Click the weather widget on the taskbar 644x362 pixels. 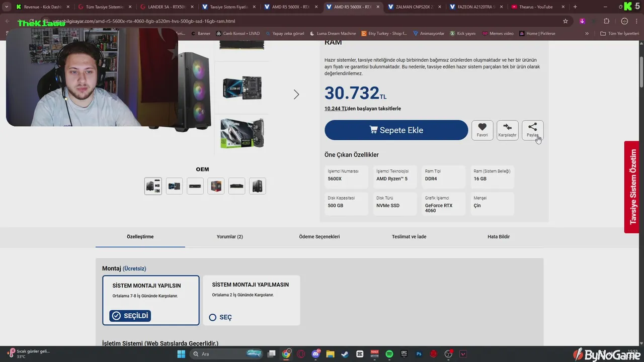point(28,353)
